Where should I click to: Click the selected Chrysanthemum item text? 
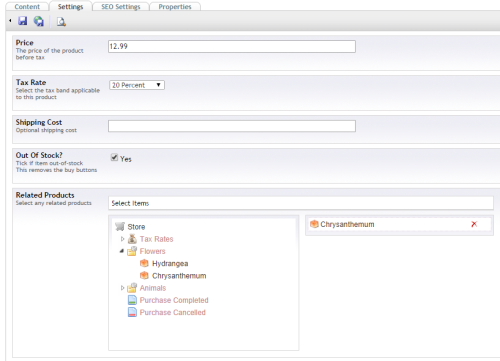pyautogui.click(x=347, y=224)
